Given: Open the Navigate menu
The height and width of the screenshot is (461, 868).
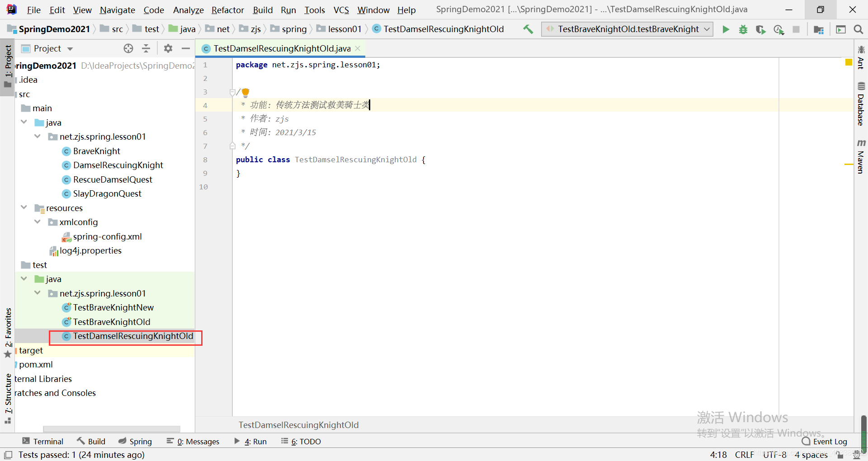Looking at the screenshot, I should click(x=118, y=10).
